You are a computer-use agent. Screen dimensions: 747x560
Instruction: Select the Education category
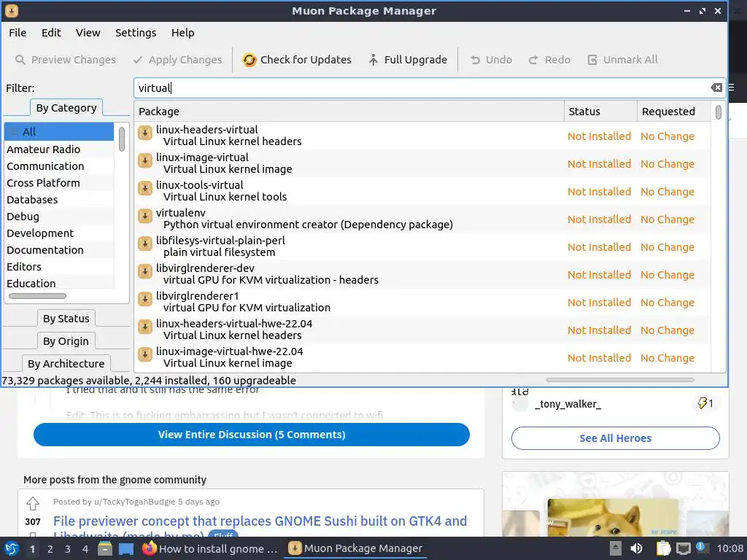tap(59, 284)
